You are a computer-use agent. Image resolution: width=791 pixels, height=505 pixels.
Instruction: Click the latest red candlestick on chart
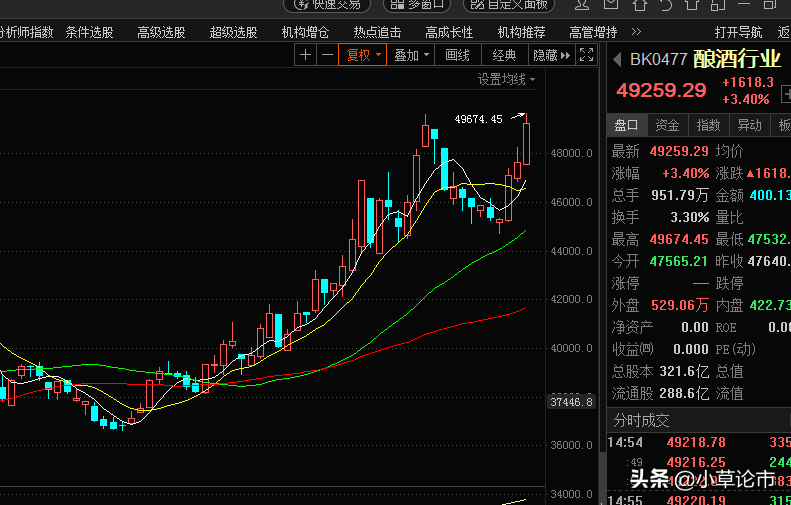tap(526, 144)
